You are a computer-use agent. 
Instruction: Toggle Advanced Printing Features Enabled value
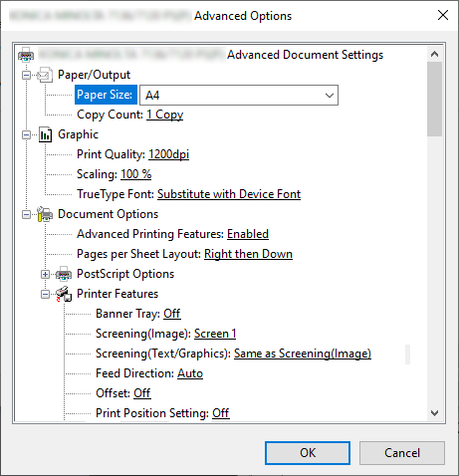[248, 234]
